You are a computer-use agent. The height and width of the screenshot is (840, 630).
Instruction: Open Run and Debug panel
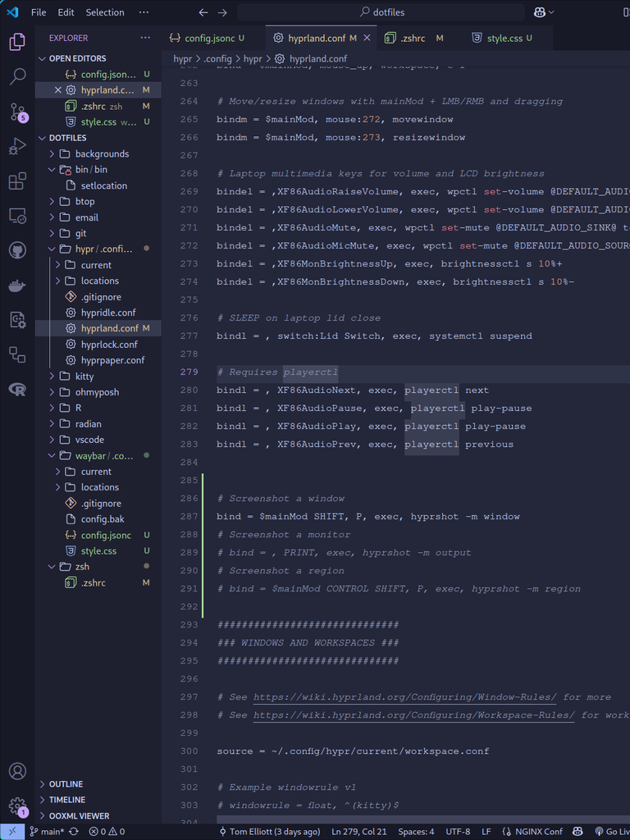coord(17,147)
